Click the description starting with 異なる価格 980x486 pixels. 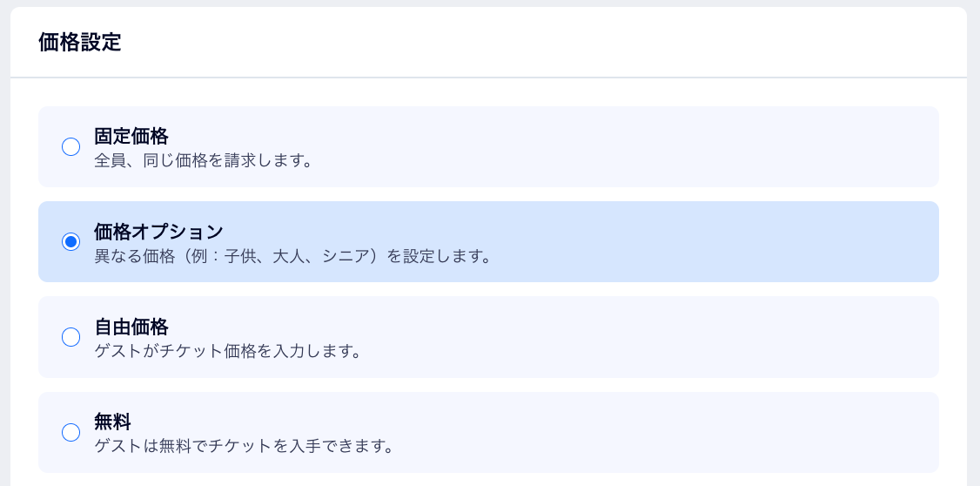[292, 257]
